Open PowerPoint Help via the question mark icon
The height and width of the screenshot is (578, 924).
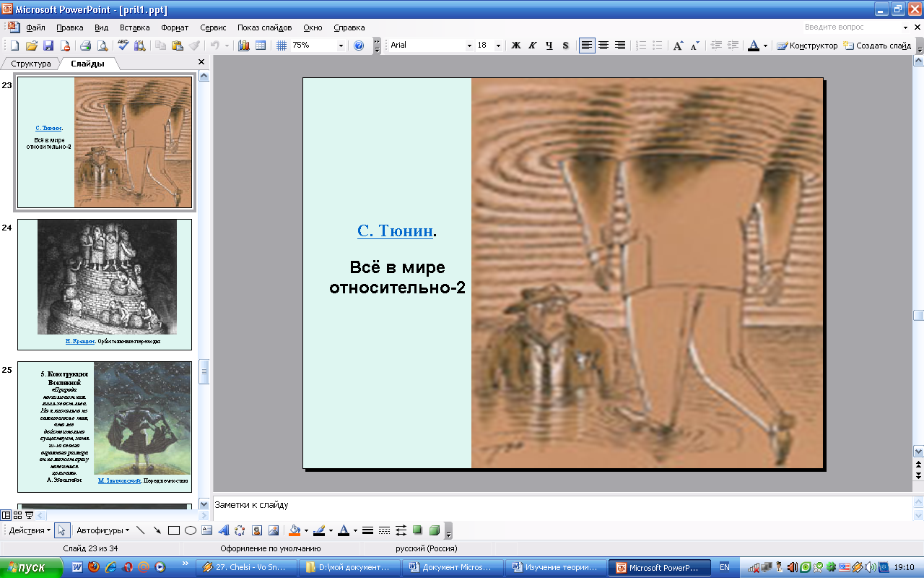tap(359, 46)
